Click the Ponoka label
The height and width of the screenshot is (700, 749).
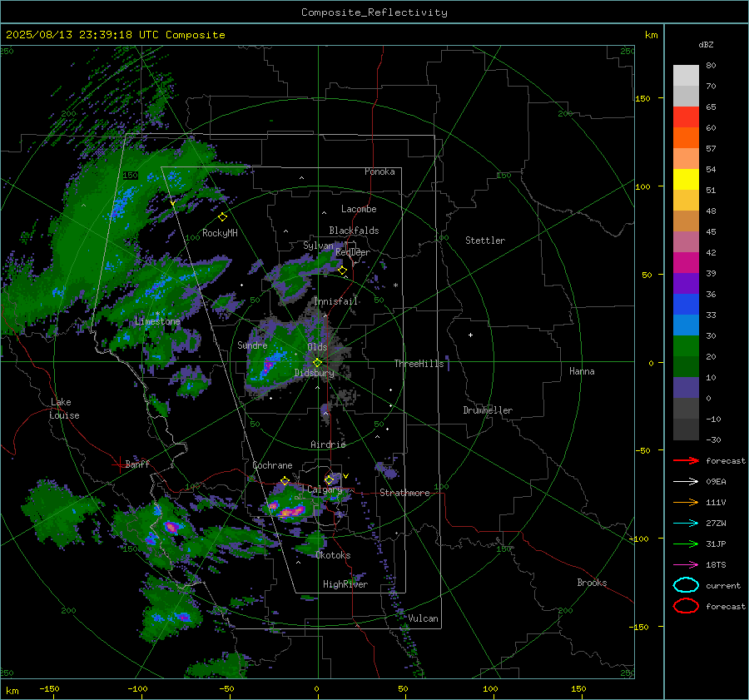pos(379,171)
